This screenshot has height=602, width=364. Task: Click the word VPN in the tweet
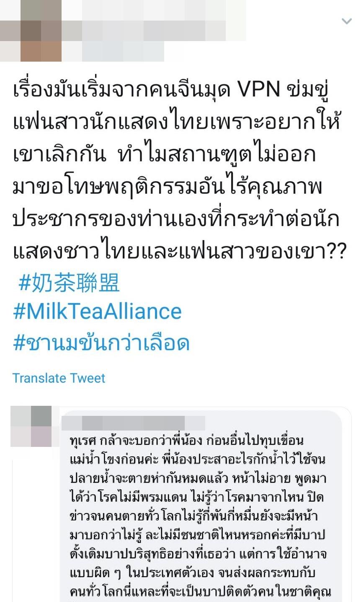tap(259, 90)
